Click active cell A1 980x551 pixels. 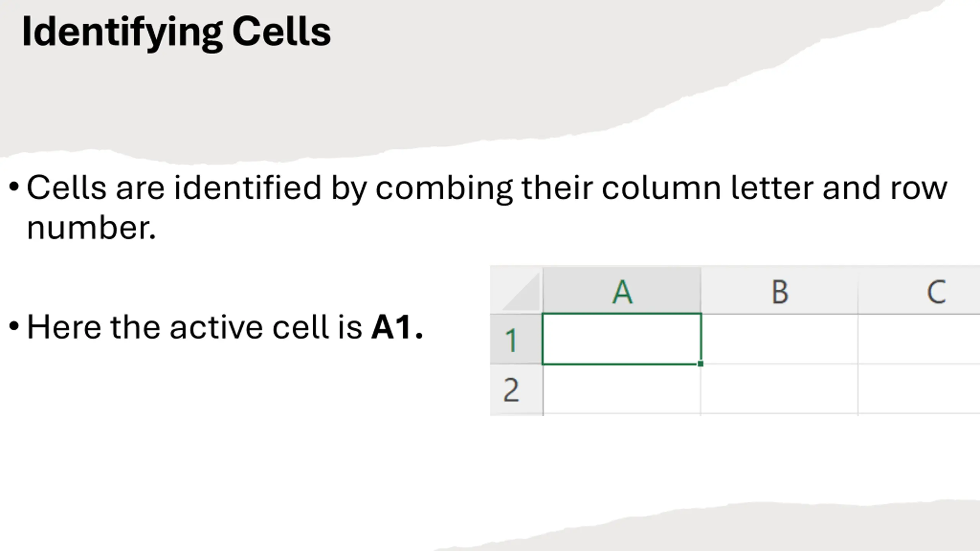pyautogui.click(x=622, y=339)
